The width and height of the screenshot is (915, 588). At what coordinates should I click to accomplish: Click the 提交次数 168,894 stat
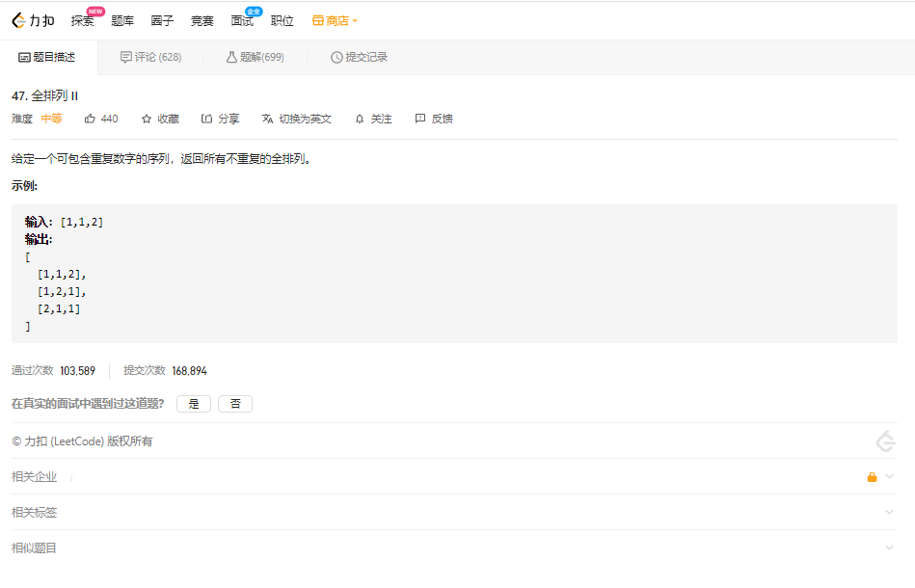click(x=165, y=370)
